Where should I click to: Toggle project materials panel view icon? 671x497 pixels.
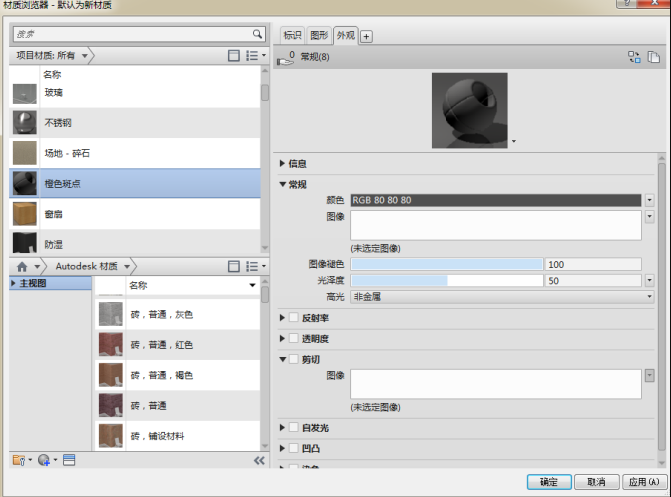pyautogui.click(x=234, y=56)
